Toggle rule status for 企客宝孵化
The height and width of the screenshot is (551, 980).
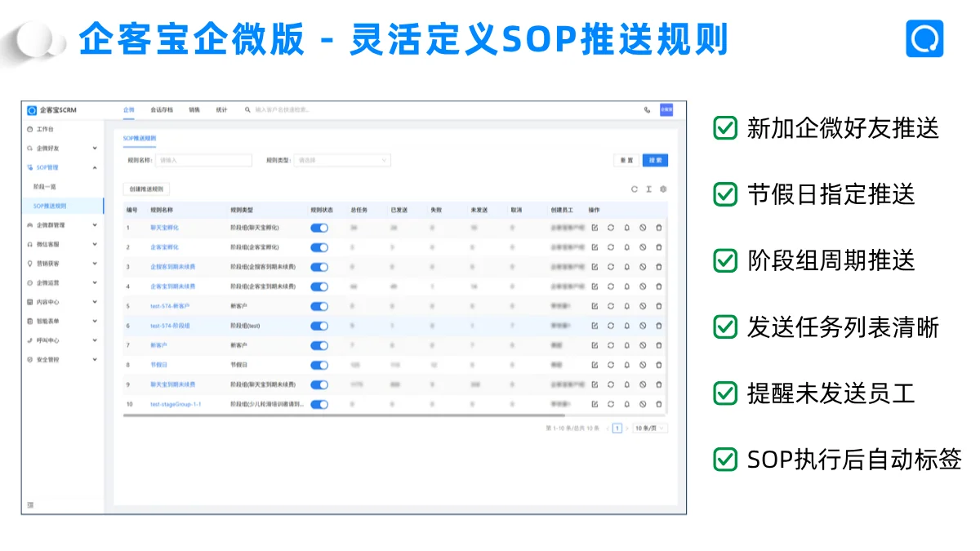pos(319,247)
